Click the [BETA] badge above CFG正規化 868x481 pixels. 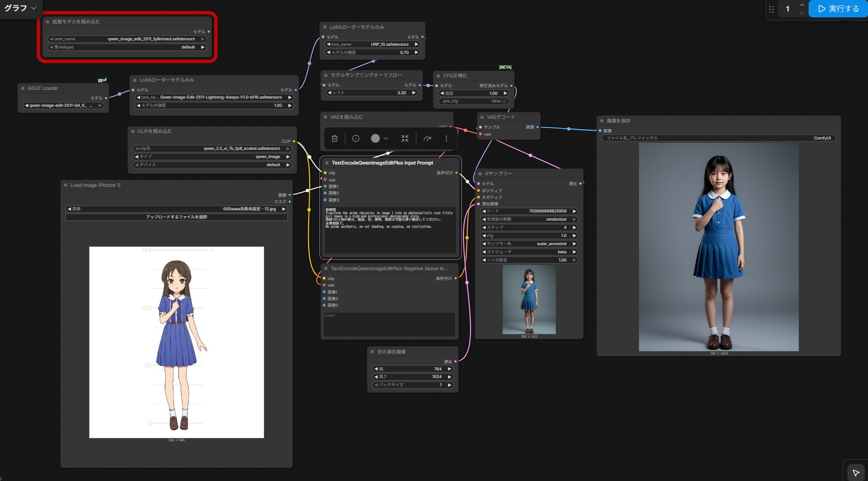click(x=505, y=68)
